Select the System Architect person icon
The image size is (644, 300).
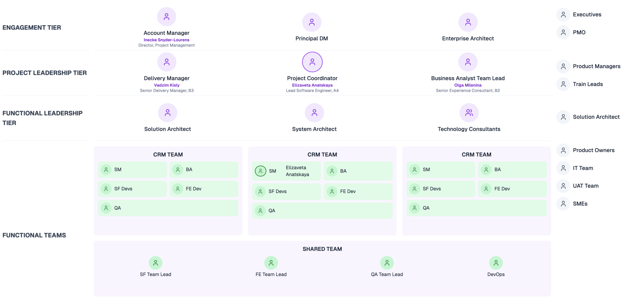[314, 113]
